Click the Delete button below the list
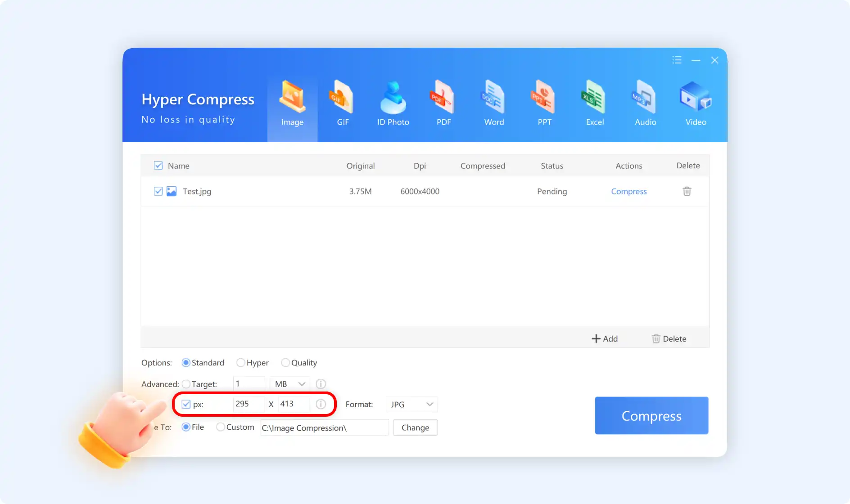The height and width of the screenshot is (504, 850). tap(669, 338)
